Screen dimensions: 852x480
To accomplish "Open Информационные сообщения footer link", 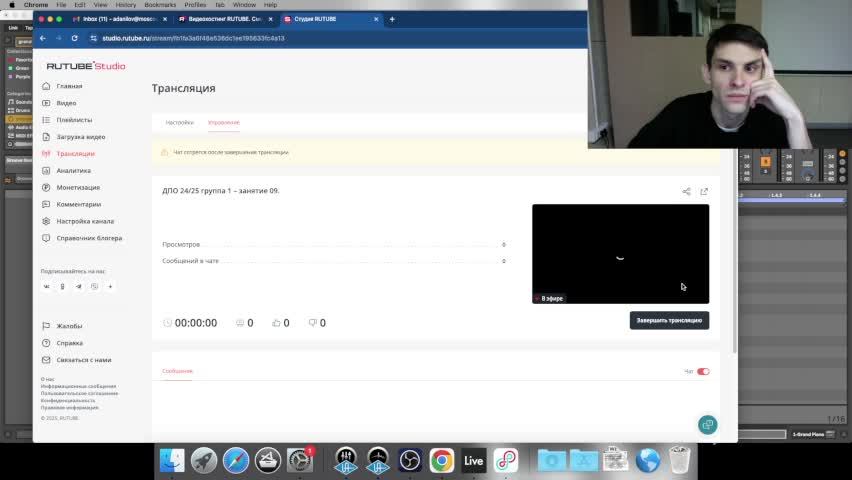I will pos(78,386).
